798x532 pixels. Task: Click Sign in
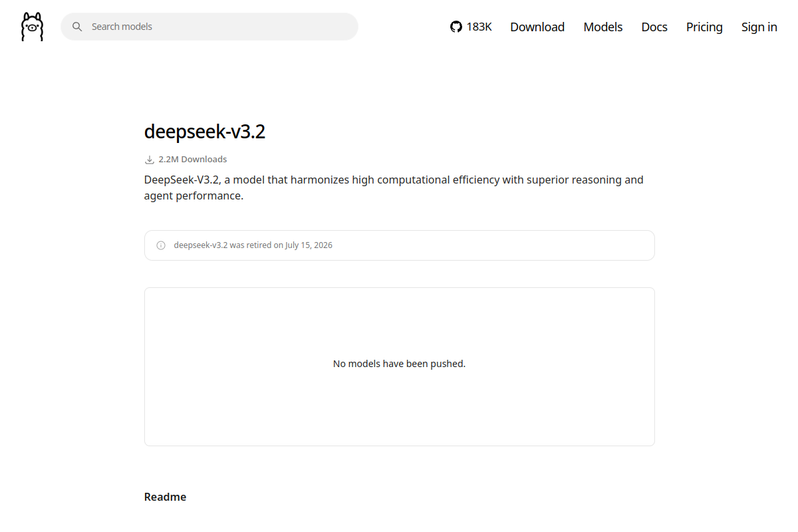(x=759, y=27)
